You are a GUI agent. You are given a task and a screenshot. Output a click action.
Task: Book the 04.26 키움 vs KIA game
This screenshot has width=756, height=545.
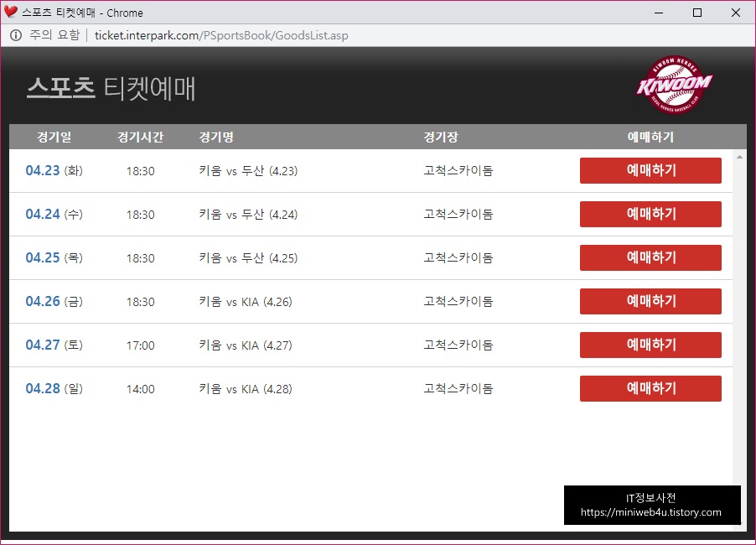[650, 302]
